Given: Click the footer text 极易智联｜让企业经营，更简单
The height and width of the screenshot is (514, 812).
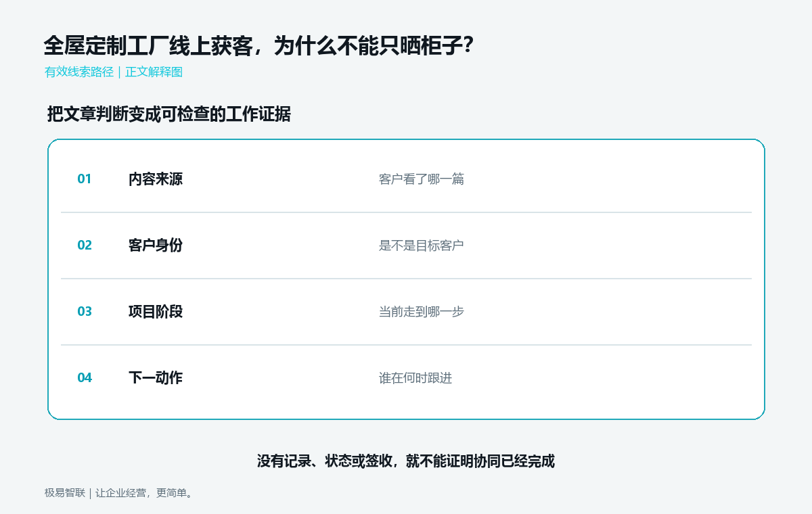Looking at the screenshot, I should [x=118, y=493].
